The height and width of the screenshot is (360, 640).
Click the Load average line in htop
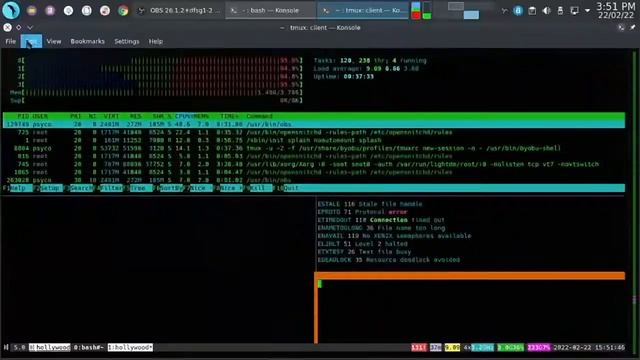point(366,69)
